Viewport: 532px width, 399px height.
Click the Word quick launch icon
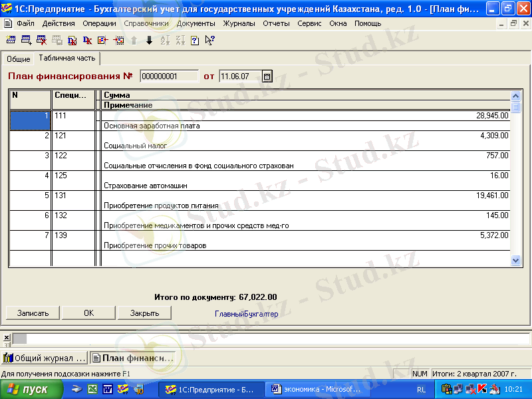click(107, 390)
